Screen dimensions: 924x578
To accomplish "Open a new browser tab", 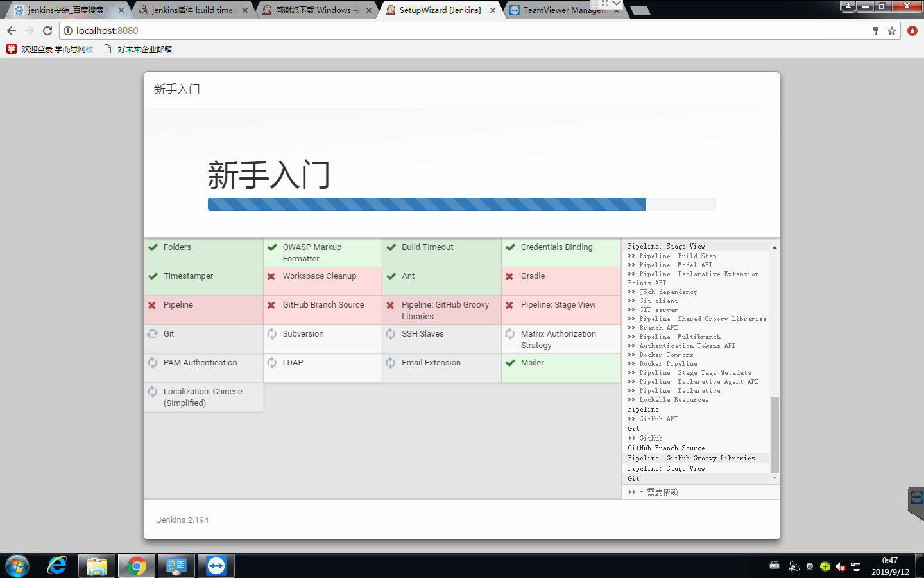I will 640,10.
